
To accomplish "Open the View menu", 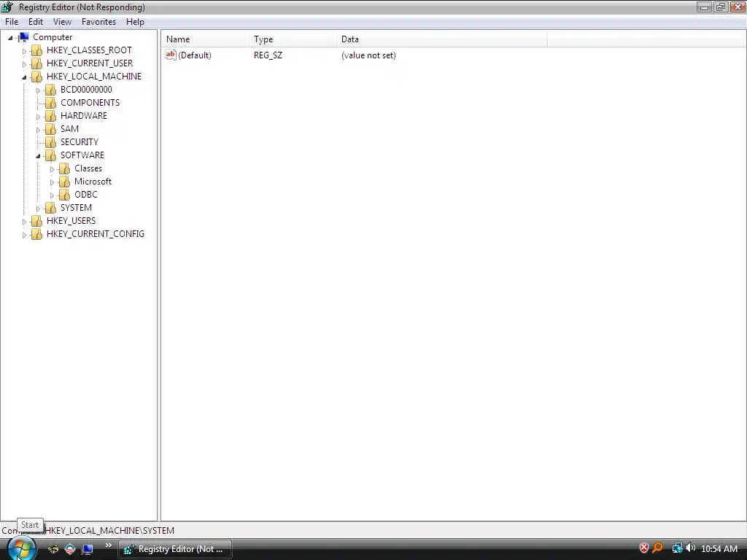I will (62, 22).
